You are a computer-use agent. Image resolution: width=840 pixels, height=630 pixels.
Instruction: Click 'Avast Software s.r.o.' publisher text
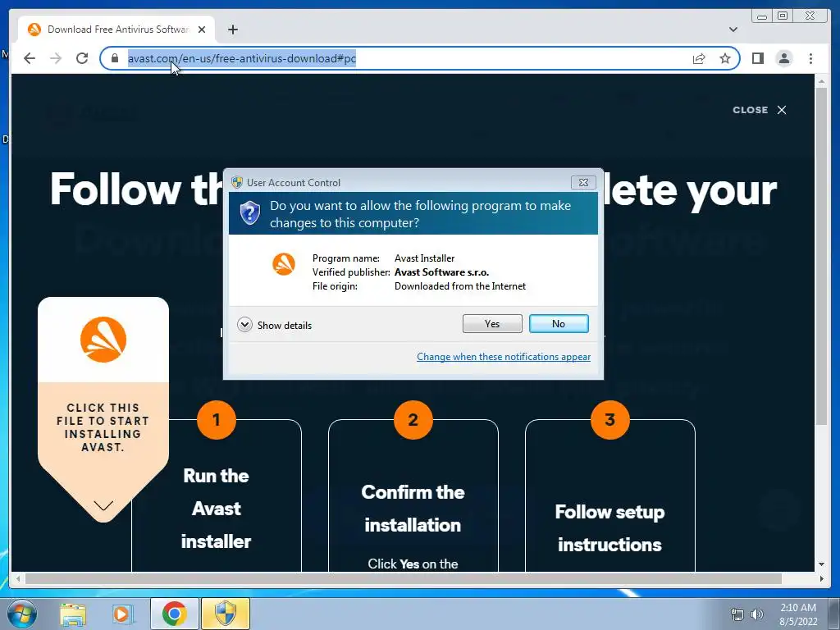(441, 272)
